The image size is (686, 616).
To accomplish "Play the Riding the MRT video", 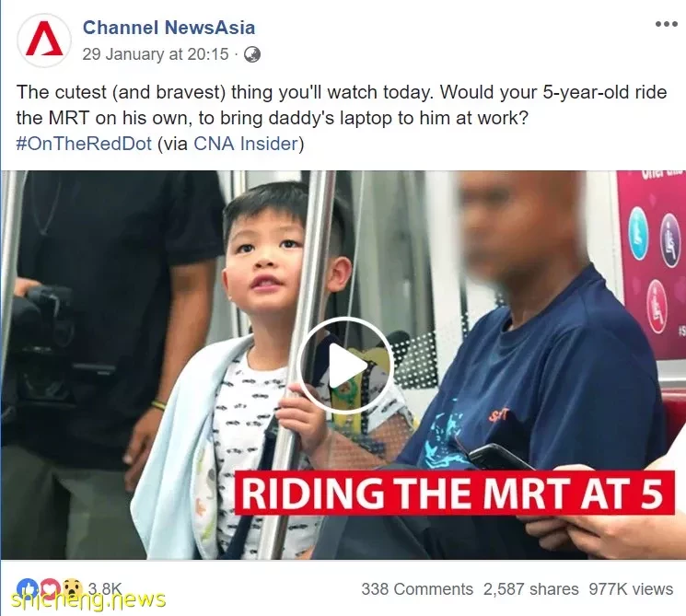I will coord(345,366).
